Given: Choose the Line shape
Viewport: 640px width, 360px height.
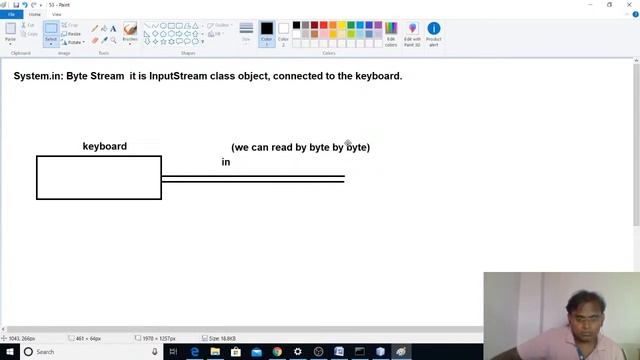Looking at the screenshot, I should [147, 26].
